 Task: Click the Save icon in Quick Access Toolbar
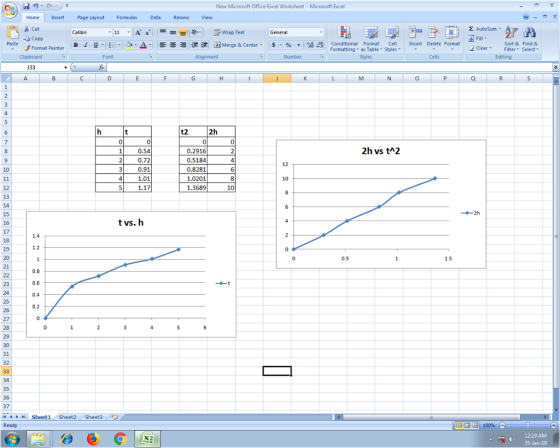click(26, 6)
